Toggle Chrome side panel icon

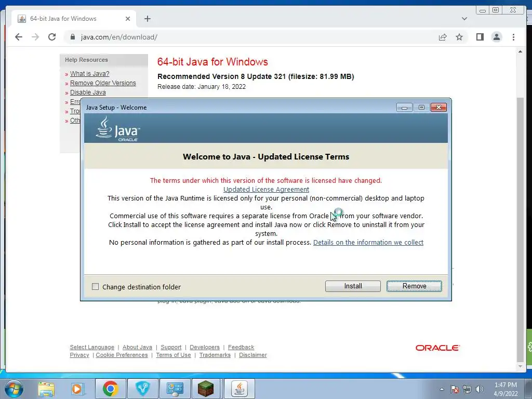click(x=480, y=37)
